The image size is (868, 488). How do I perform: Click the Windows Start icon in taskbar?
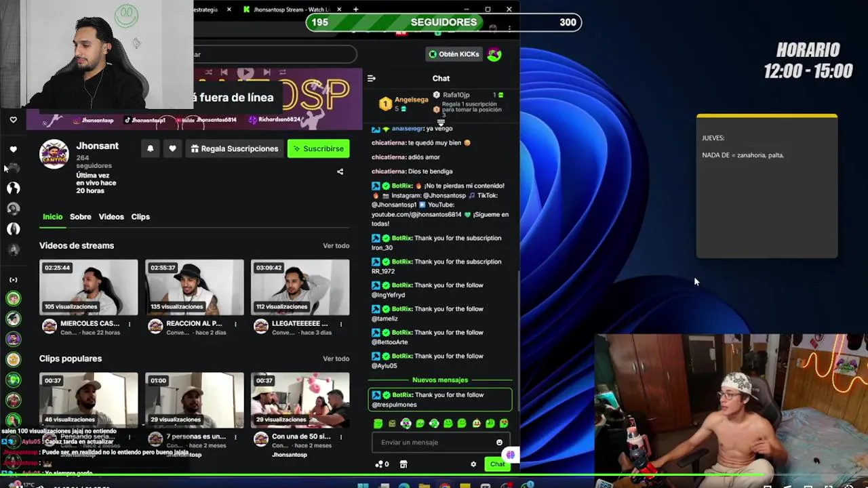(363, 485)
